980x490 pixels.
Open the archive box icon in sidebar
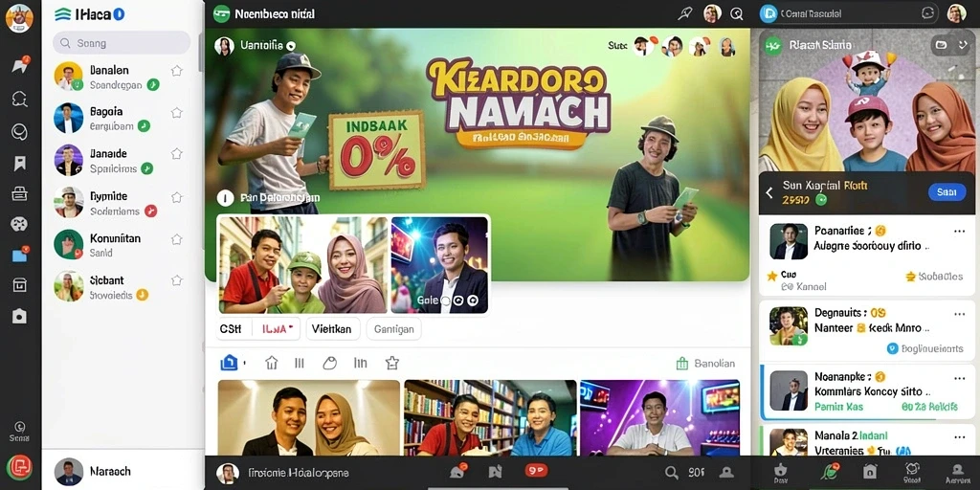coord(19,285)
